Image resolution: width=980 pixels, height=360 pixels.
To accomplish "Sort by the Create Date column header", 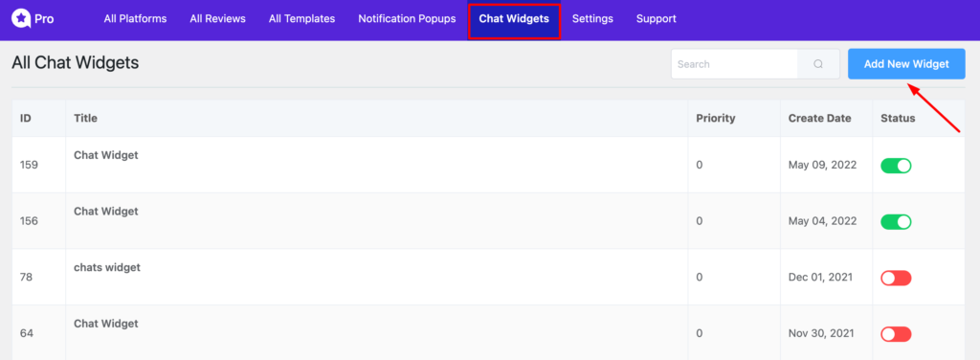I will click(819, 118).
